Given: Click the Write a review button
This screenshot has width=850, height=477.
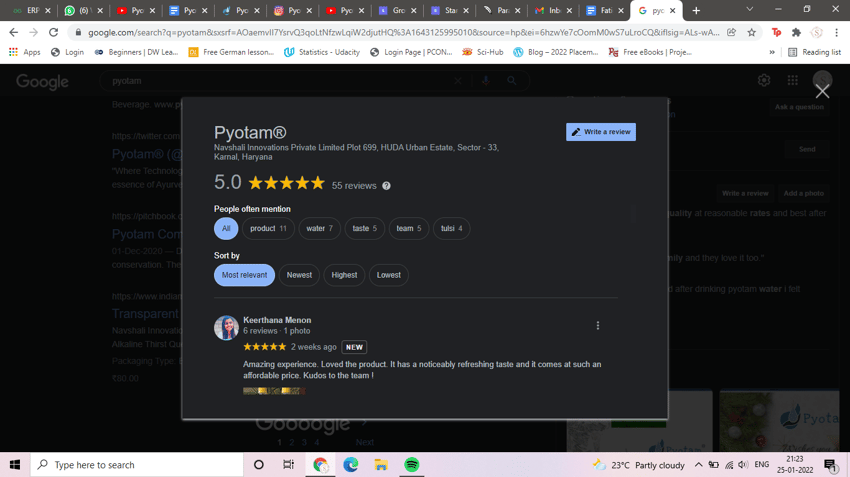Looking at the screenshot, I should (x=601, y=132).
